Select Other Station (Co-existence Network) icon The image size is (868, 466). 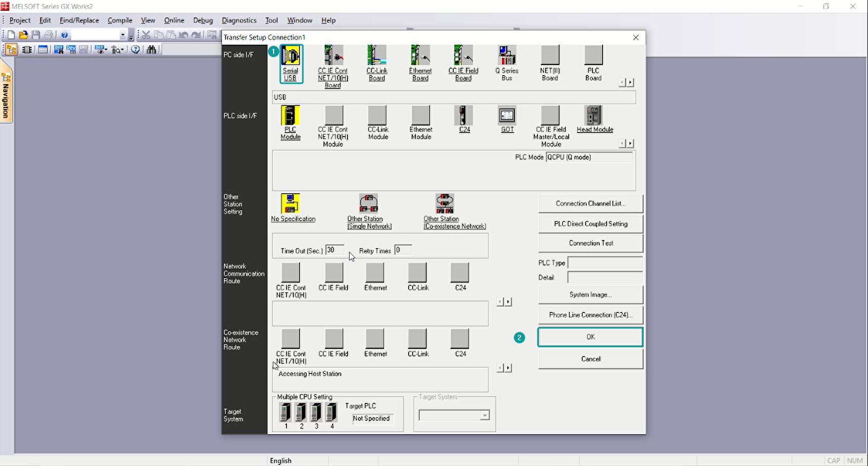click(x=445, y=204)
